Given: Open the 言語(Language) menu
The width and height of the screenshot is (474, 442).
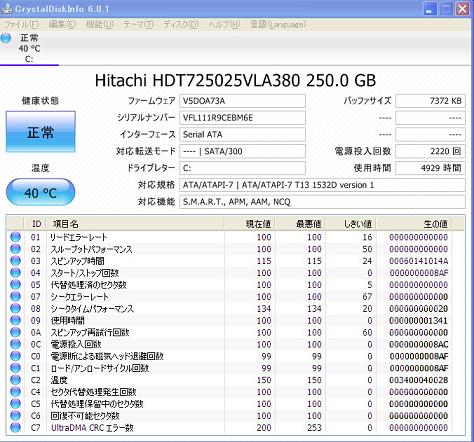Looking at the screenshot, I should tap(278, 24).
